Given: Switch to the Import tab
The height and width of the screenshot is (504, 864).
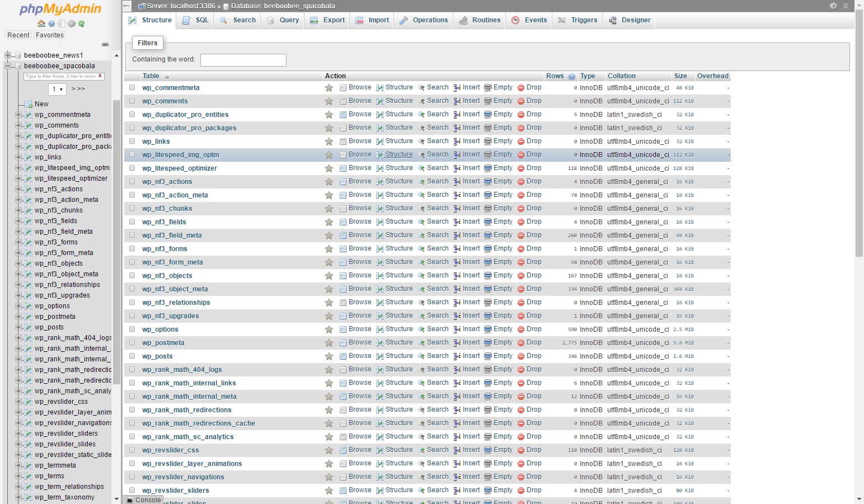Looking at the screenshot, I should pyautogui.click(x=372, y=20).
